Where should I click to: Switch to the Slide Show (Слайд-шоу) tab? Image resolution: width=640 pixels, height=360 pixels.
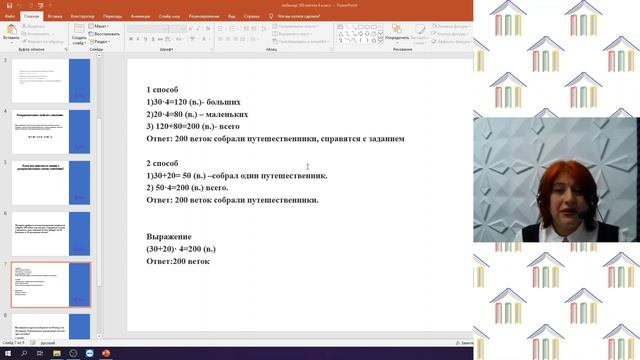click(x=169, y=16)
